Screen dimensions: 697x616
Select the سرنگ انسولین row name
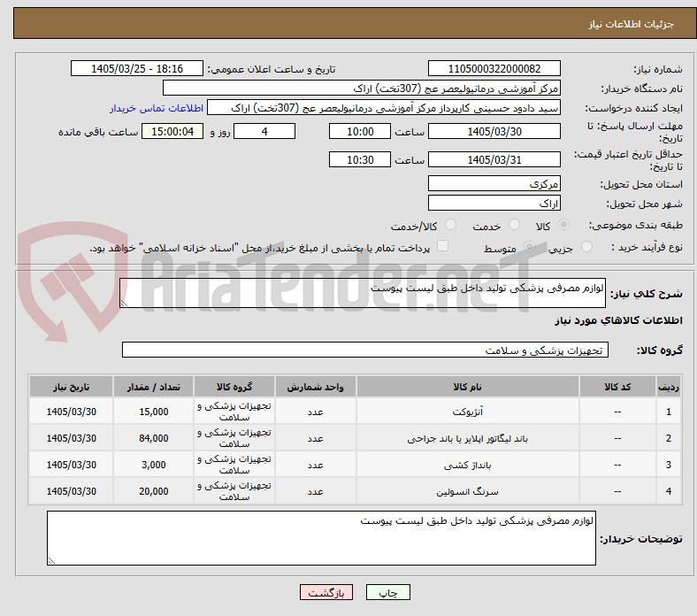coord(467,491)
